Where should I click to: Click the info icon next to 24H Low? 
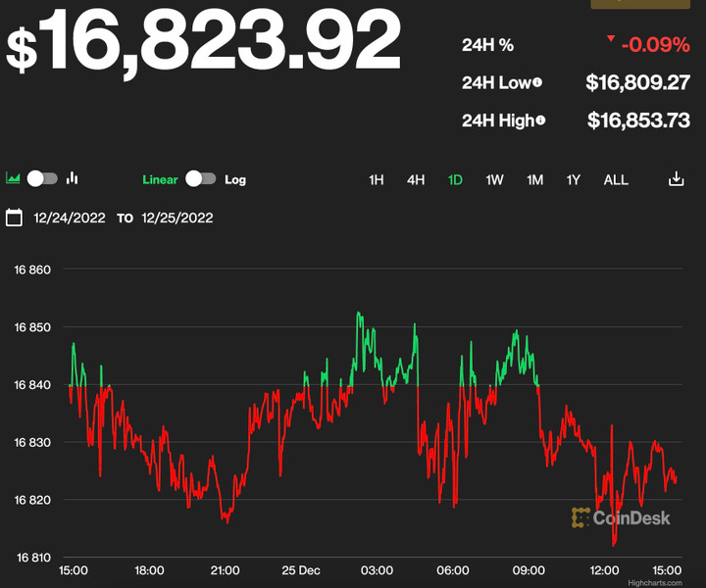pyautogui.click(x=537, y=83)
